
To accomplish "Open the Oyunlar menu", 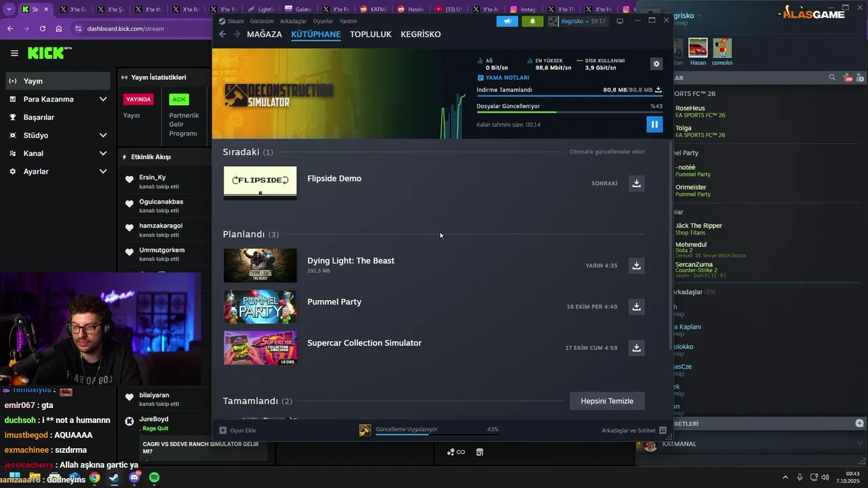I will tap(323, 21).
